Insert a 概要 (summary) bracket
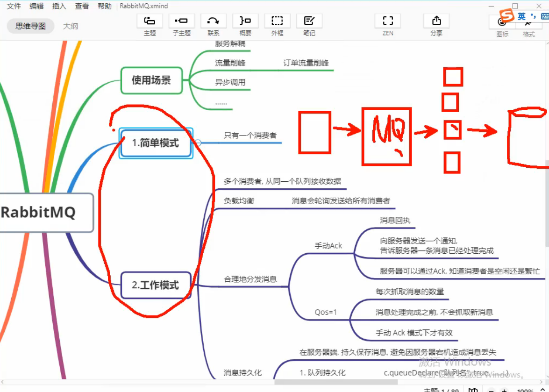The height and width of the screenshot is (392, 549). pos(245,24)
